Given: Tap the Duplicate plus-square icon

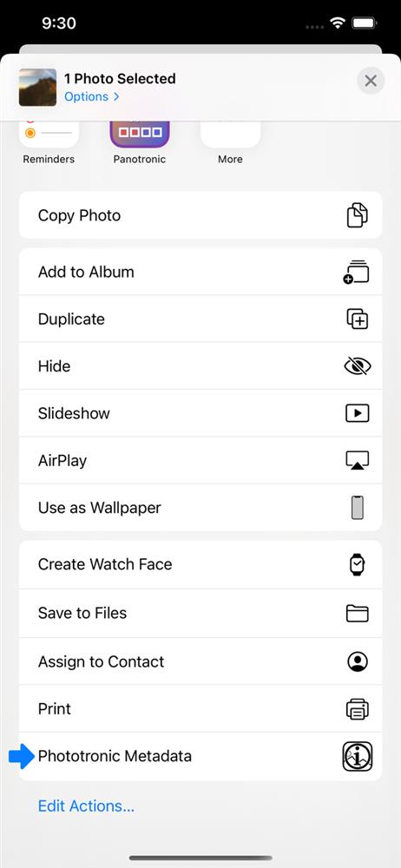Looking at the screenshot, I should pos(358,319).
